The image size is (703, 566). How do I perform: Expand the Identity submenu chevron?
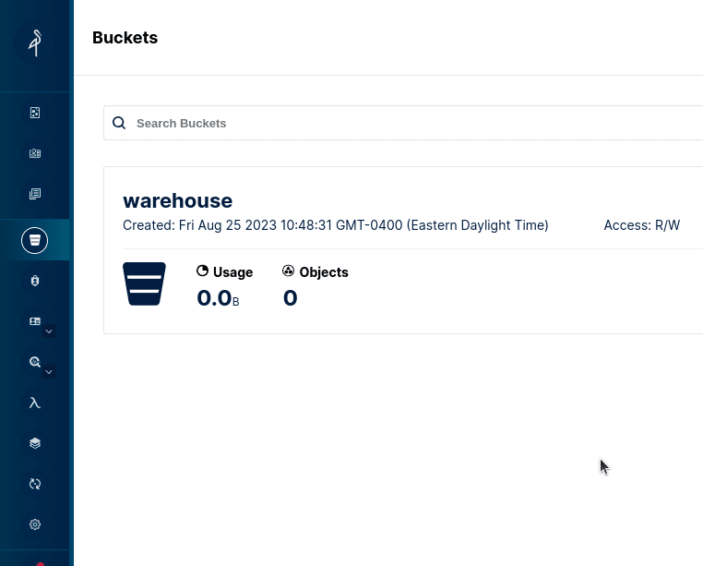click(x=48, y=331)
